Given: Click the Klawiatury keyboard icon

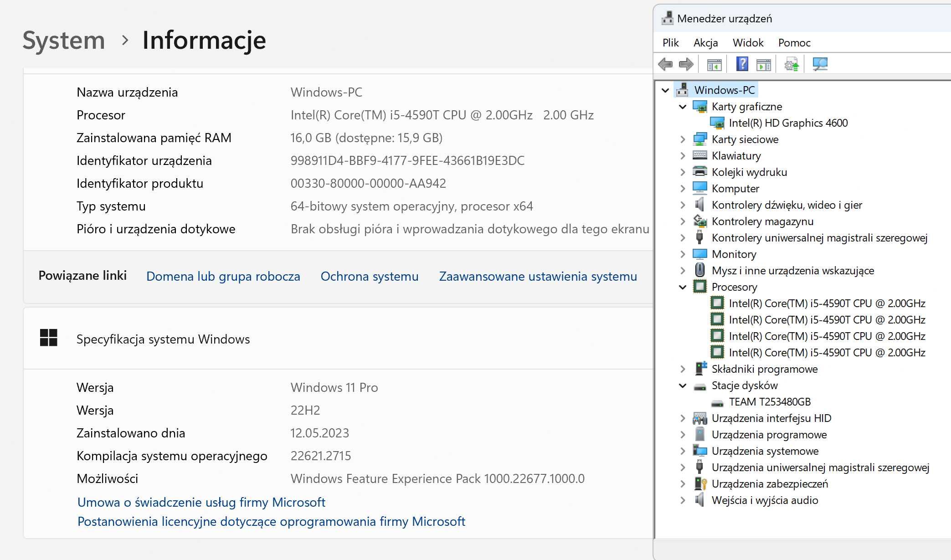Looking at the screenshot, I should pyautogui.click(x=700, y=155).
